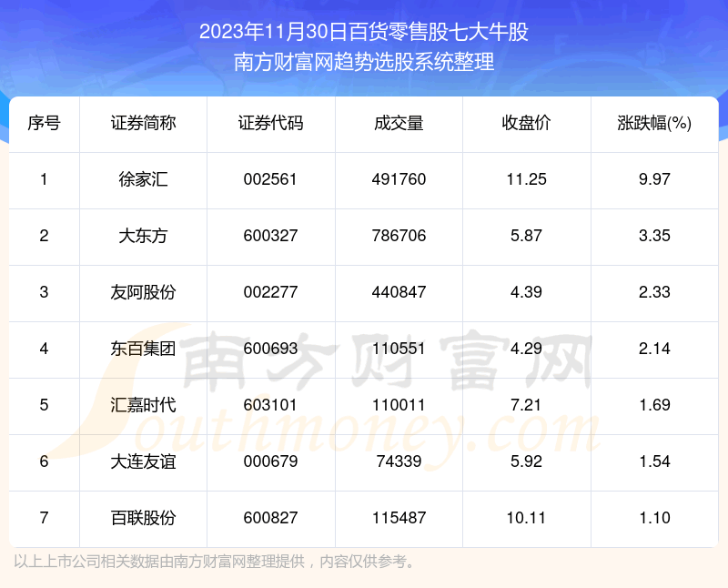The height and width of the screenshot is (588, 728).
Task: Click 徐家汇 gain value 9.97
Action: tap(654, 179)
